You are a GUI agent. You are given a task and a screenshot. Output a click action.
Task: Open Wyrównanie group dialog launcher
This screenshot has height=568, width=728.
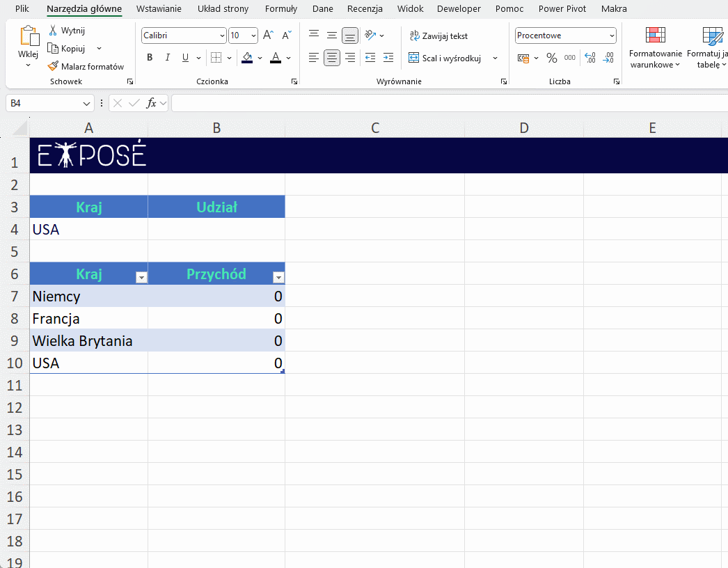click(x=504, y=81)
